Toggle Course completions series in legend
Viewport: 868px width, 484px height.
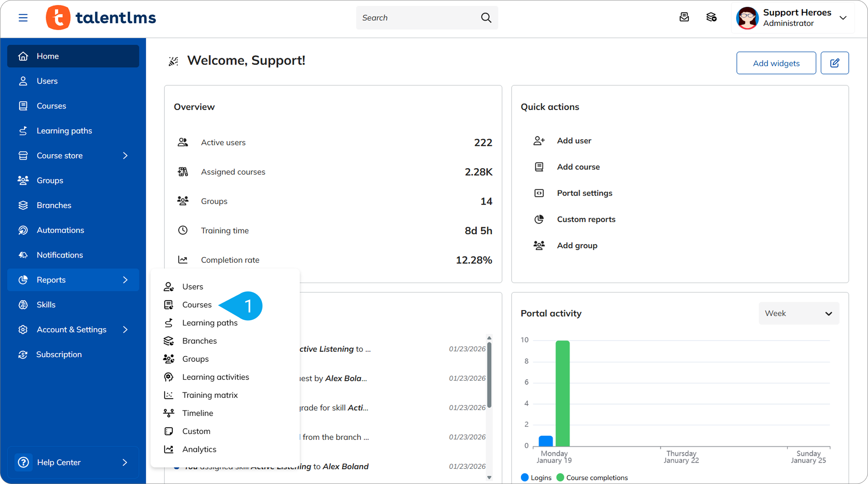tap(592, 478)
